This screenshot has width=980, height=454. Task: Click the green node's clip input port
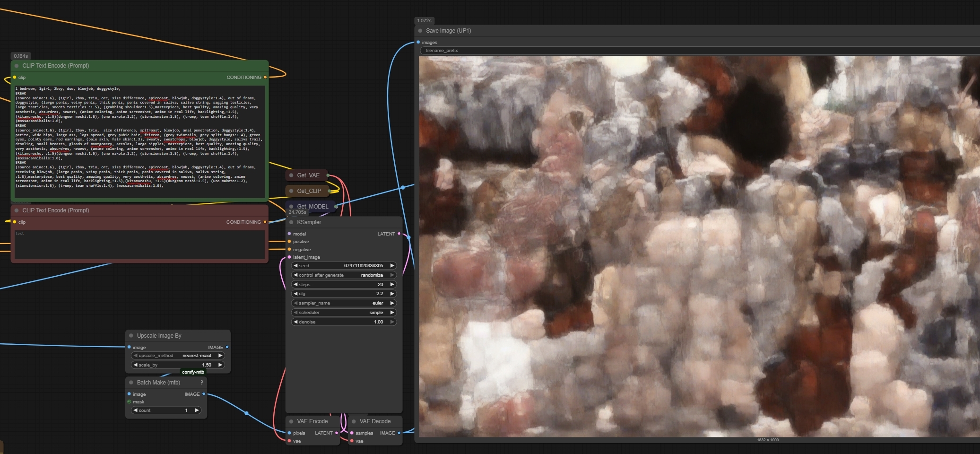[15, 77]
